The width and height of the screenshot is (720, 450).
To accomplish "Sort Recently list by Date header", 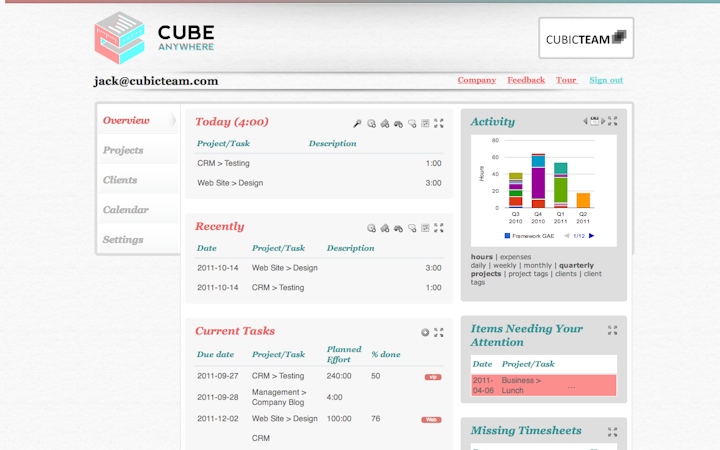I will (207, 248).
